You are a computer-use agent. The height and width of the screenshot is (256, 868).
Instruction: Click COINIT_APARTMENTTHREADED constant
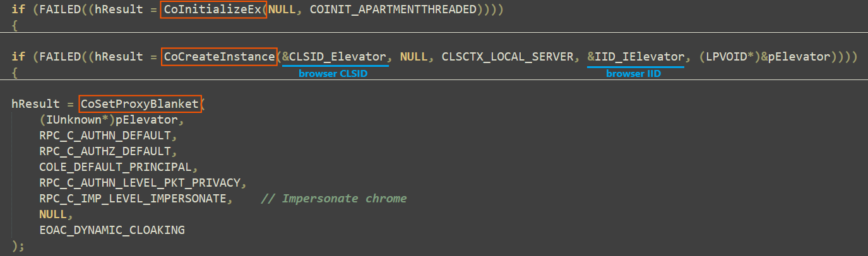click(x=393, y=10)
